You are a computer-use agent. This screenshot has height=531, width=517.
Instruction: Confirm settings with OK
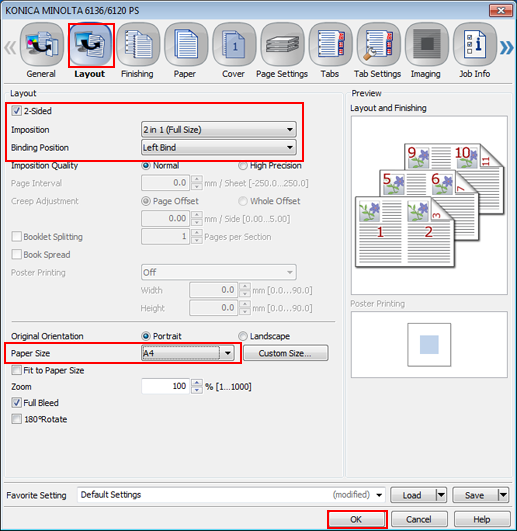357,519
